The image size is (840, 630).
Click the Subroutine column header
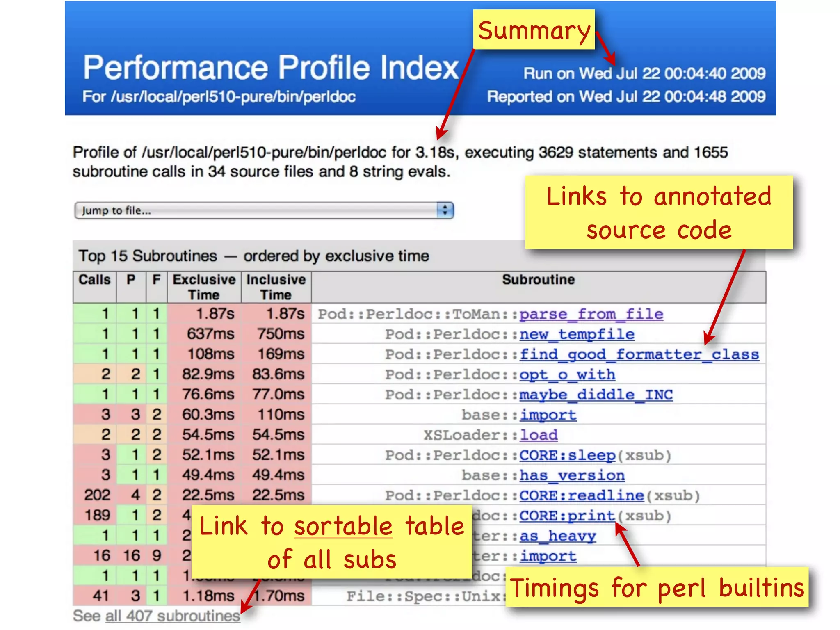click(x=539, y=287)
